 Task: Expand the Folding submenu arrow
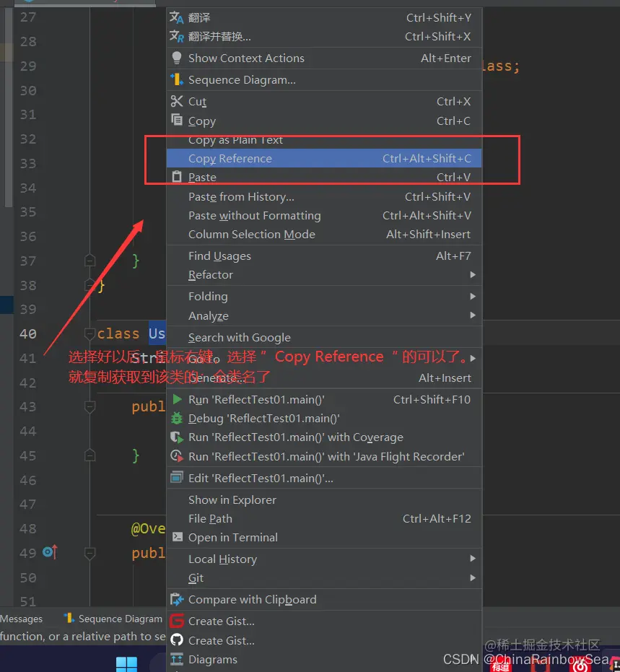click(x=473, y=296)
